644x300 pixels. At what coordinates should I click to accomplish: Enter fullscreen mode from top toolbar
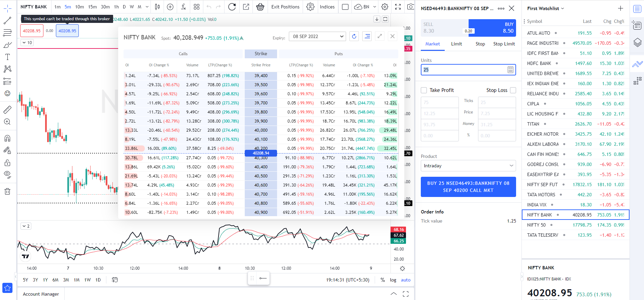pyautogui.click(x=398, y=7)
